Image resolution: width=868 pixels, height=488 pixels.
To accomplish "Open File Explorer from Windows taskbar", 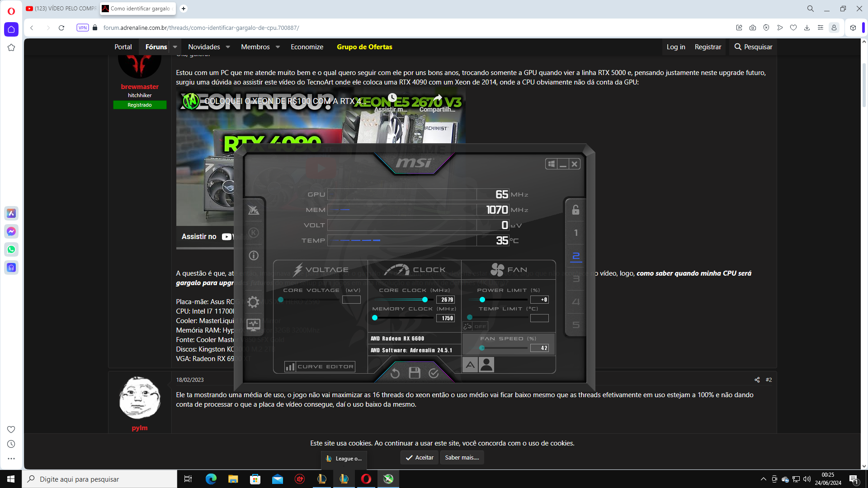I will tap(233, 479).
